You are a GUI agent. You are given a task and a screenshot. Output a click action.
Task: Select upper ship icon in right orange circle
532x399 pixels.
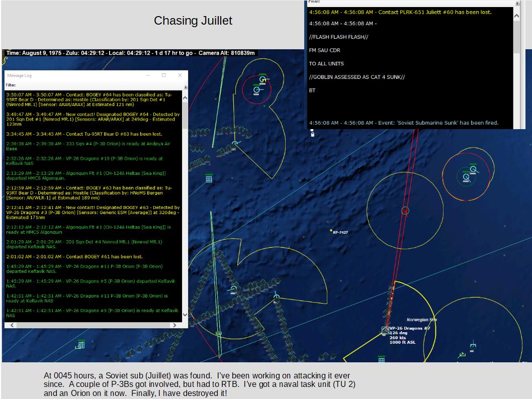(x=474, y=169)
